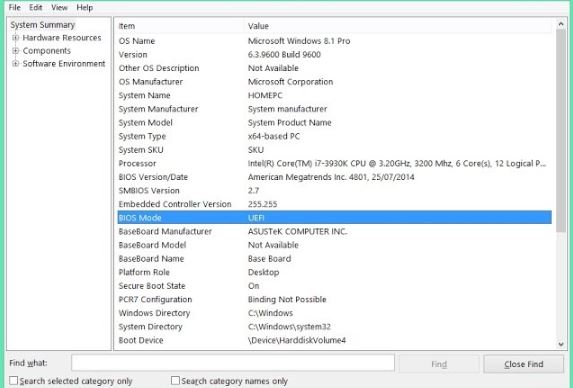
Task: Expand the Hardware Resources node
Action: coord(15,38)
